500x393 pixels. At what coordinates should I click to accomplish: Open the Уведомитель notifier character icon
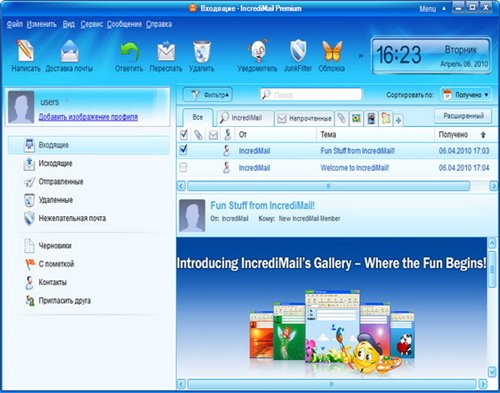(258, 51)
